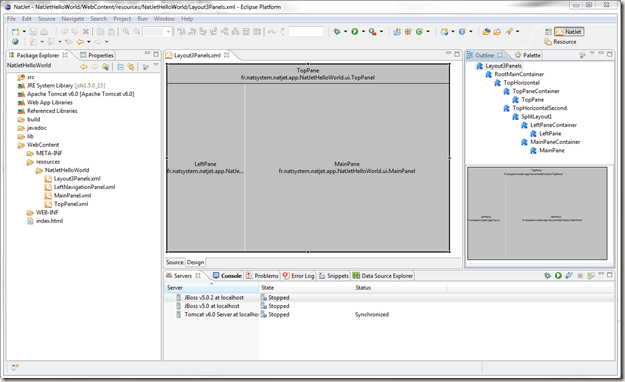Viewport: 625px width, 382px height.
Task: Click the search flashlight toolbar icon
Action: (x=509, y=32)
